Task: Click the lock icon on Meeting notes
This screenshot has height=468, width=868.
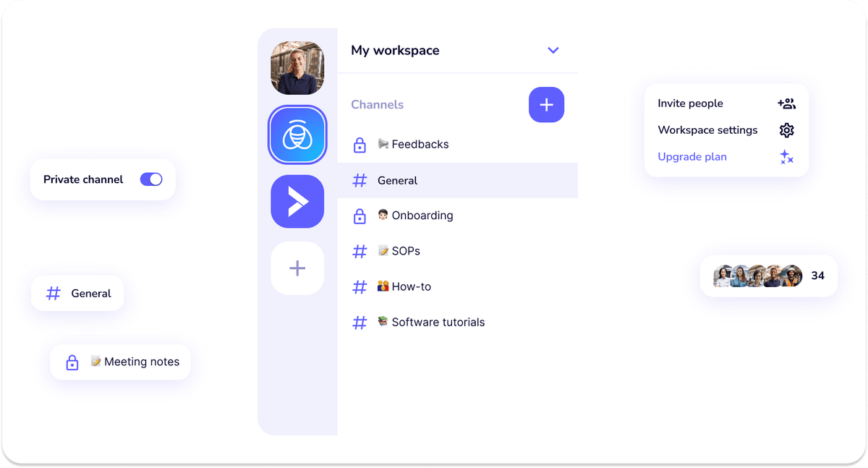Action: pyautogui.click(x=72, y=362)
